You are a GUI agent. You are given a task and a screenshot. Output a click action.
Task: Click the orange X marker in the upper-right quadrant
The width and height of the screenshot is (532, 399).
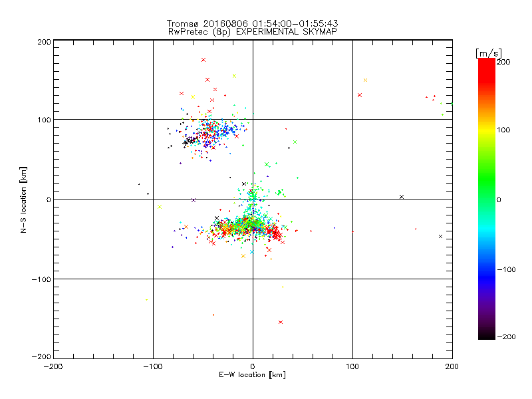tap(365, 80)
